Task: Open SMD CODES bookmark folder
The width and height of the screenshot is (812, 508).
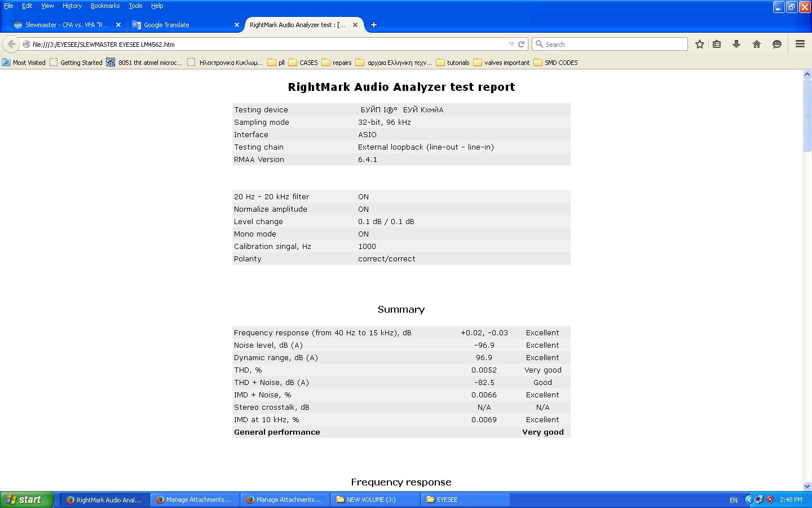Action: click(555, 63)
